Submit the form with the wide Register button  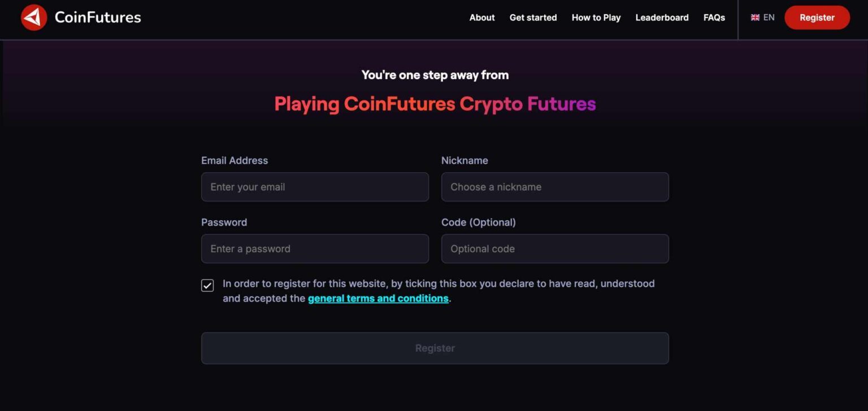coord(435,348)
